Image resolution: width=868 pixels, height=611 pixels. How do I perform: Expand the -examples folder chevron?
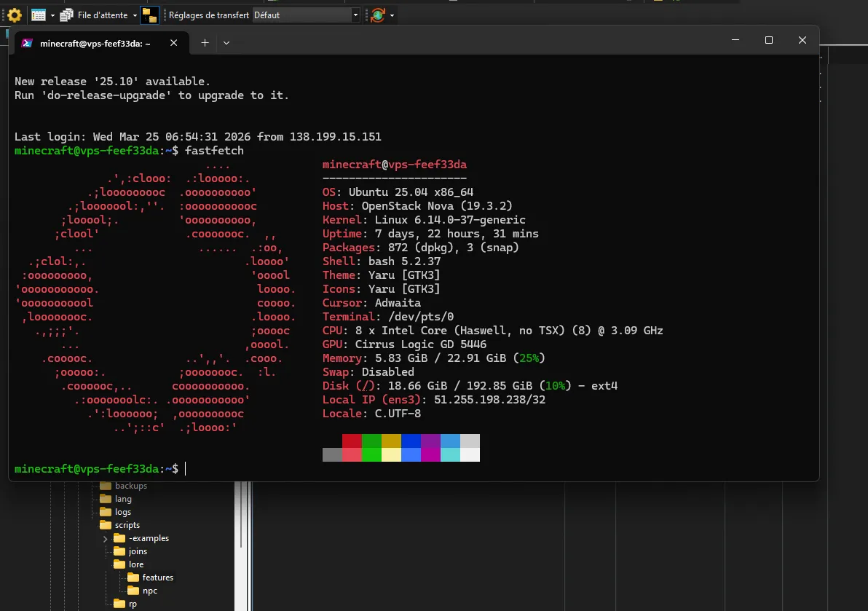coord(105,538)
